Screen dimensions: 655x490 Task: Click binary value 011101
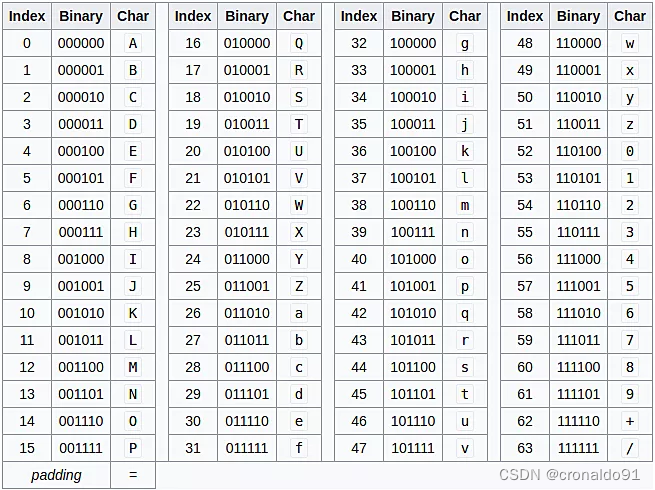click(247, 394)
